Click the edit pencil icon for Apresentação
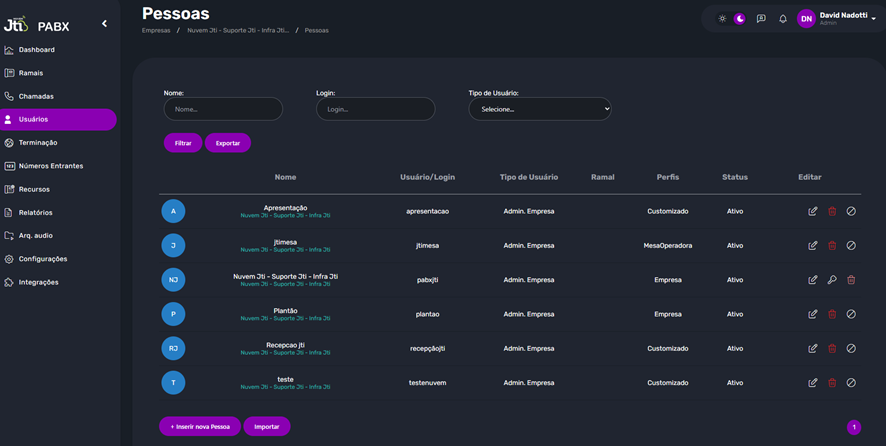The image size is (886, 446). [x=813, y=211]
